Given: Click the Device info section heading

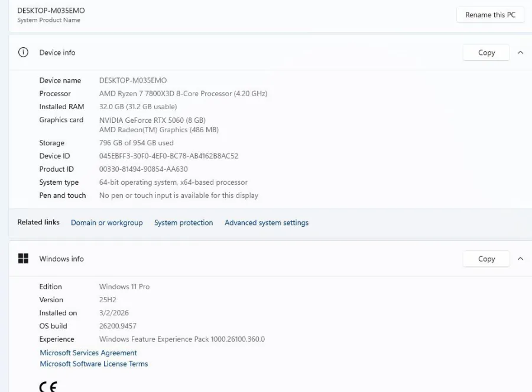Looking at the screenshot, I should pos(57,53).
